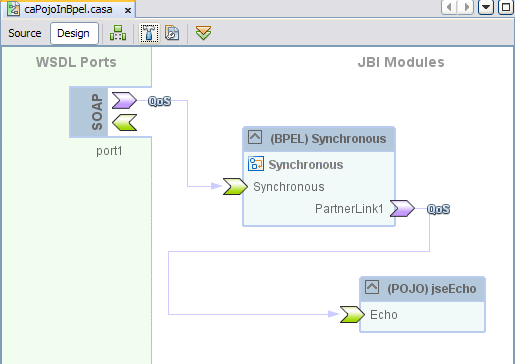The image size is (515, 364).
Task: Click the JBI Modules region header
Action: pos(401,62)
